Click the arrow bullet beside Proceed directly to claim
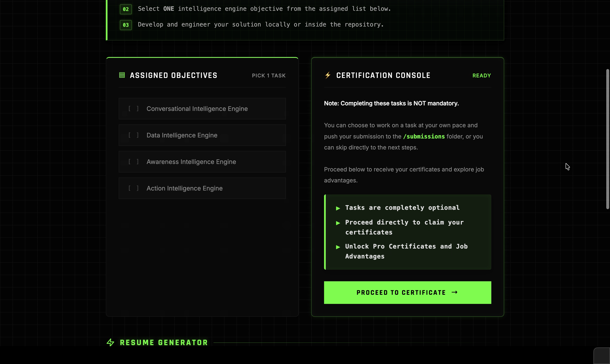The width and height of the screenshot is (610, 364). click(x=338, y=223)
